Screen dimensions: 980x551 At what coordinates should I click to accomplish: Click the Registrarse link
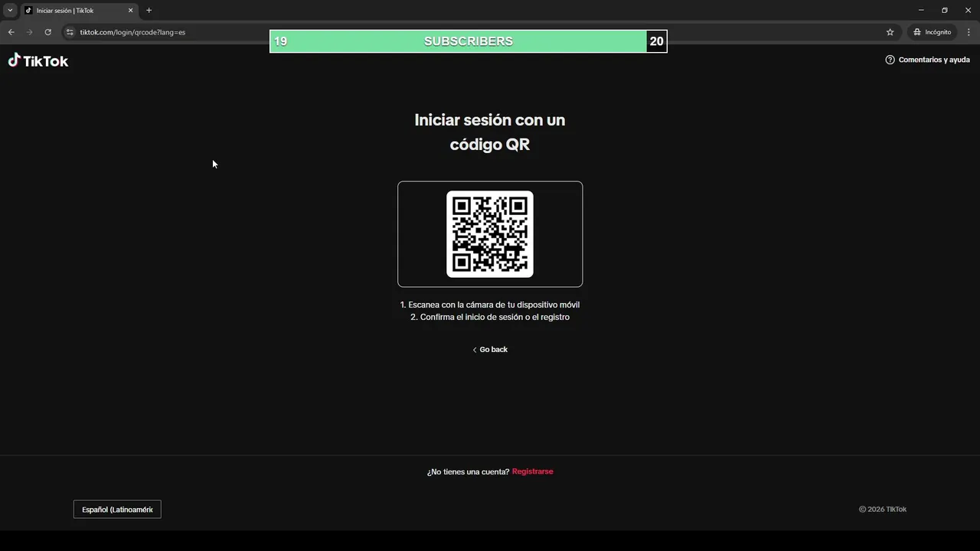pos(532,471)
